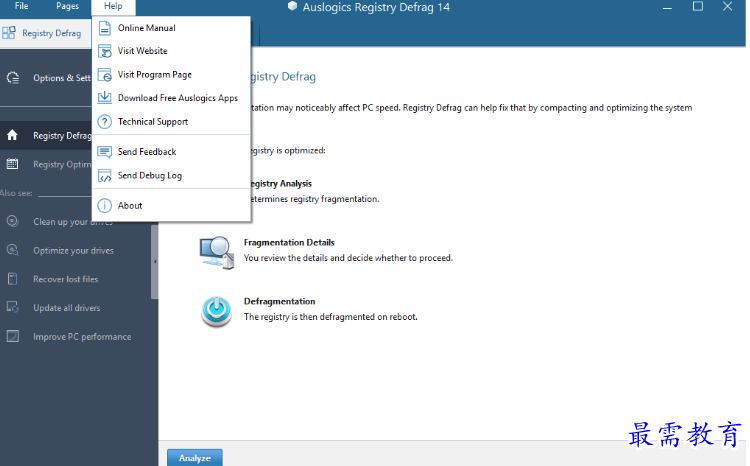Open About from Help menu

point(171,206)
